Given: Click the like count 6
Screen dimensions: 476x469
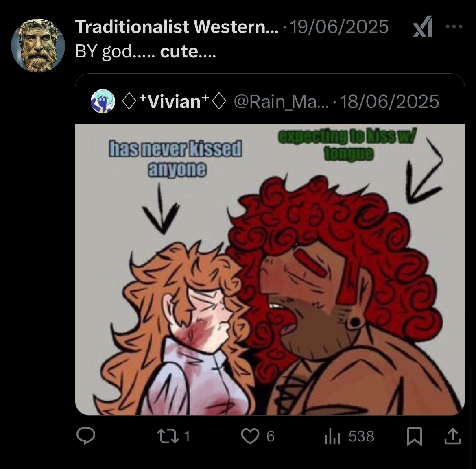Looking at the screenshot, I should click(270, 436).
